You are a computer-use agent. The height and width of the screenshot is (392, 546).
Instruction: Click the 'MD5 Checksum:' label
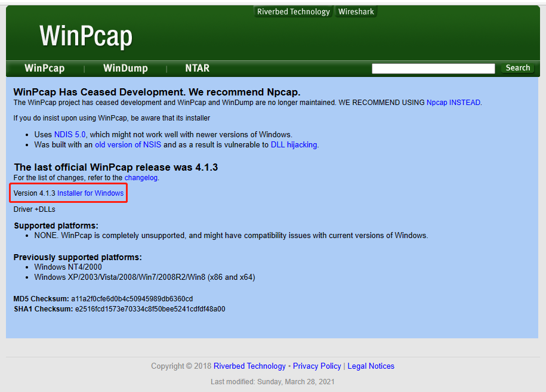41,299
